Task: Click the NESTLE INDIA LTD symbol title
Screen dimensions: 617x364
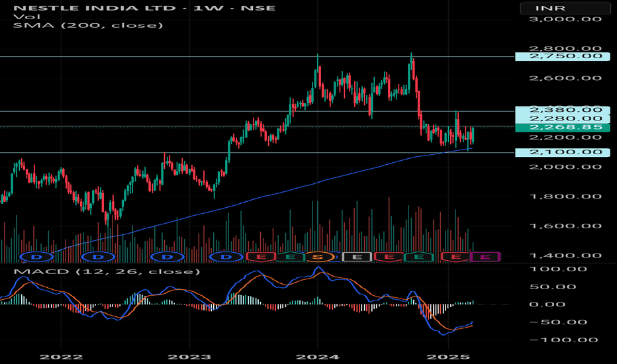Action: coord(95,8)
